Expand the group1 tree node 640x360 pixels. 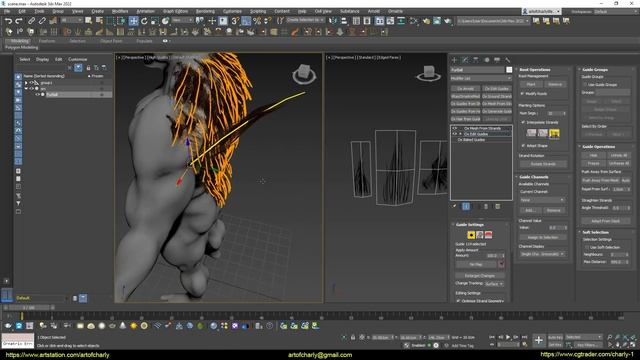tap(26, 83)
